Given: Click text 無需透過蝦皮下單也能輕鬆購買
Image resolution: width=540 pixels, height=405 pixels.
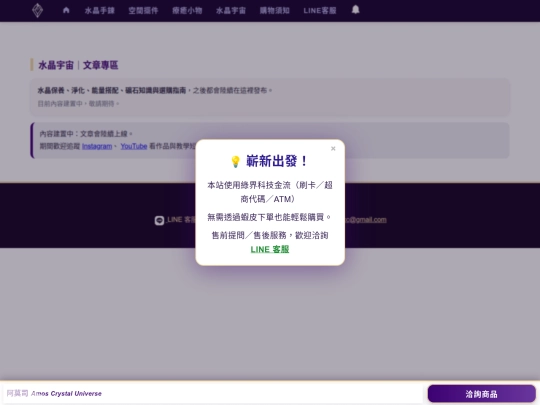Looking at the screenshot, I should (x=269, y=217).
